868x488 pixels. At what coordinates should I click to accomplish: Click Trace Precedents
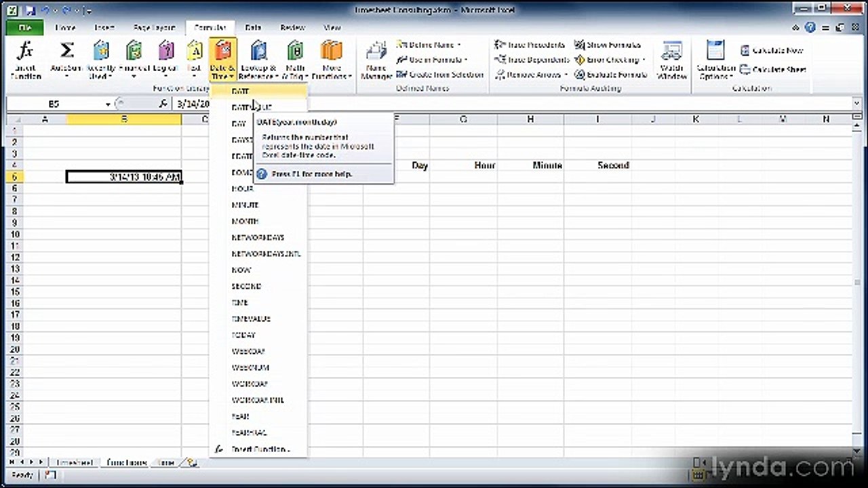click(x=530, y=45)
